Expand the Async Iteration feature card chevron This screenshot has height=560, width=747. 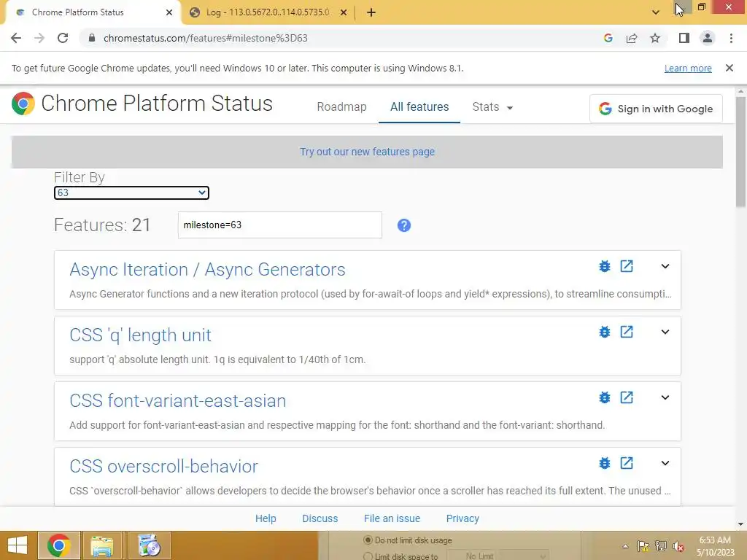tap(665, 266)
